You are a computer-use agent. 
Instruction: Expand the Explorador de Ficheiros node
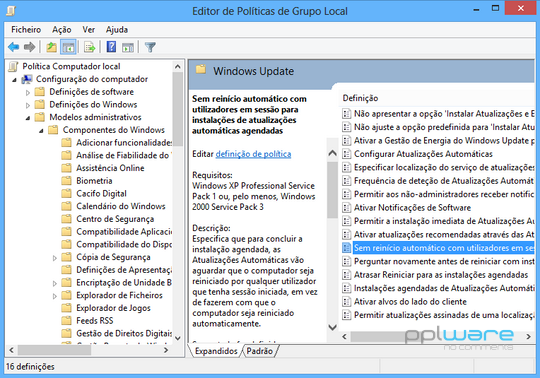54,296
